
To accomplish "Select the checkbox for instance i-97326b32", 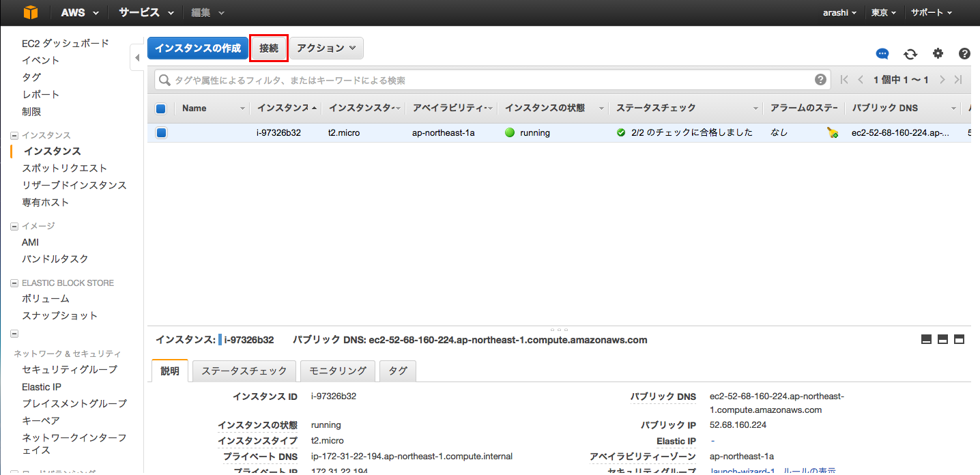I will [x=161, y=132].
